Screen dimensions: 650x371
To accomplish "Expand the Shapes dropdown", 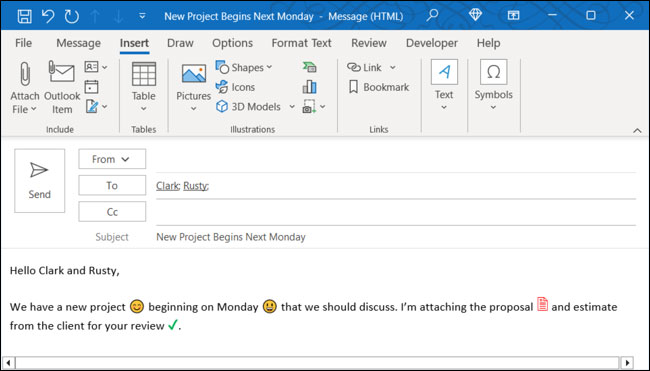I will (269, 67).
